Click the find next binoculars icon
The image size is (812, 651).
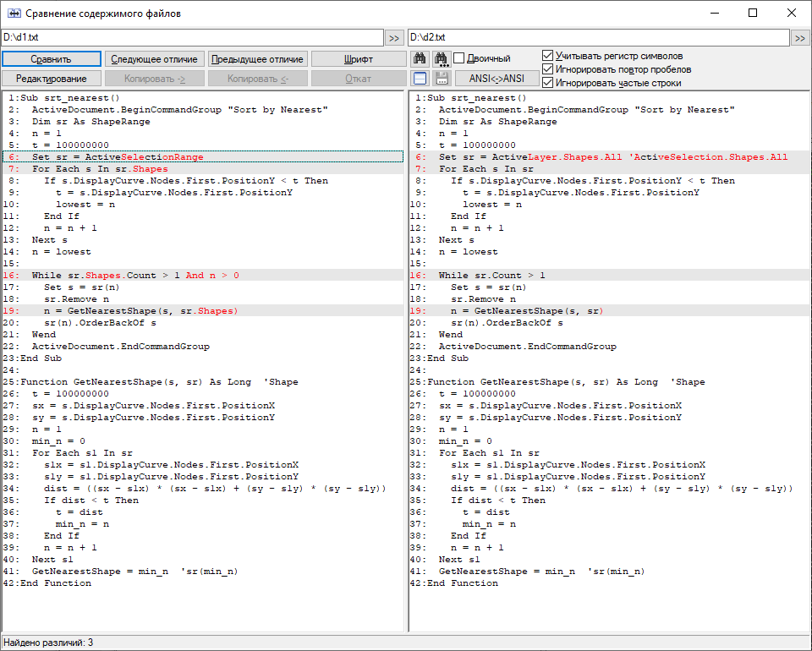pos(441,58)
